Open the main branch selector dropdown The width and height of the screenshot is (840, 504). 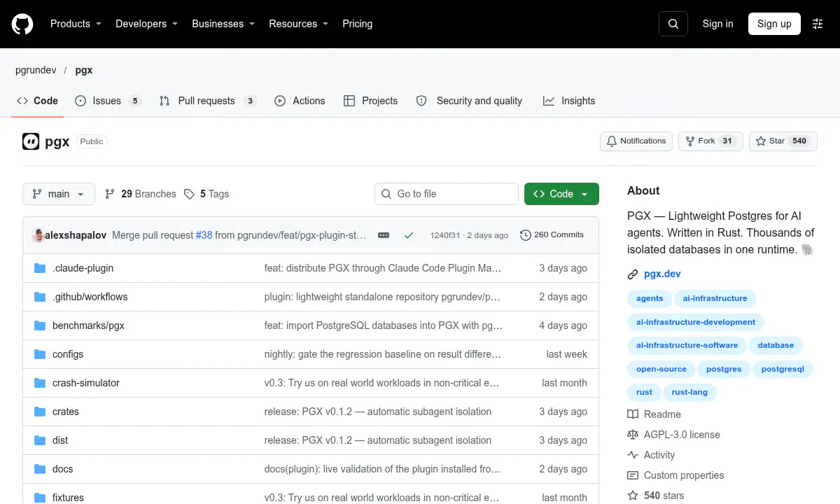pyautogui.click(x=59, y=194)
